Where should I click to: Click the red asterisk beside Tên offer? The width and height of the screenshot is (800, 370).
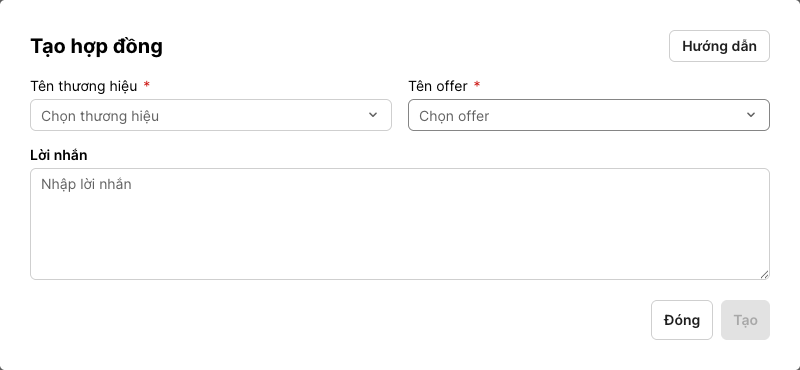point(477,85)
